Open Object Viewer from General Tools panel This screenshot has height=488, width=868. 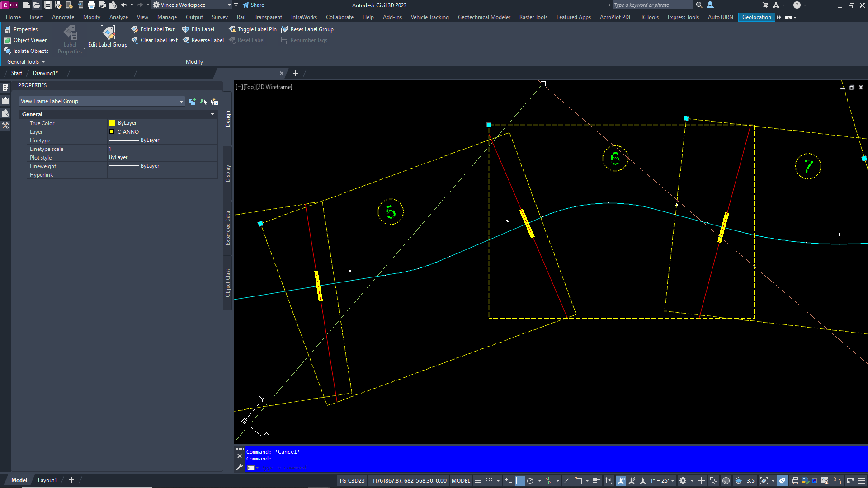[x=26, y=40]
